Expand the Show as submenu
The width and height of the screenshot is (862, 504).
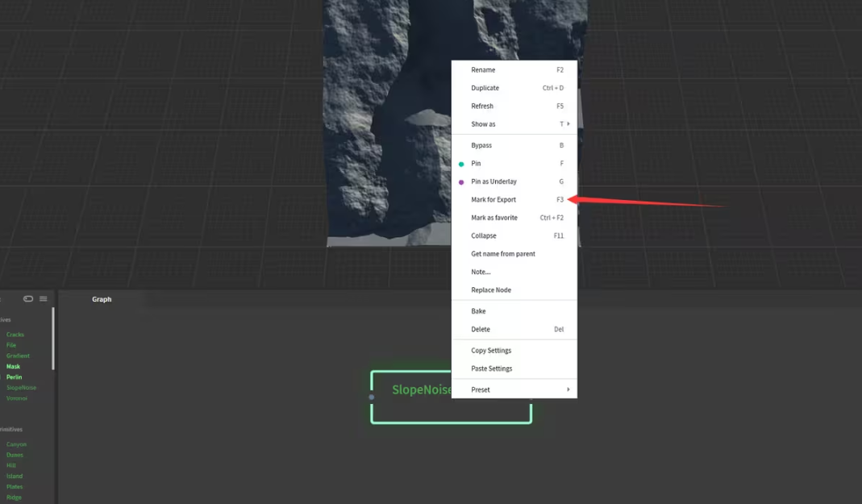coord(568,124)
